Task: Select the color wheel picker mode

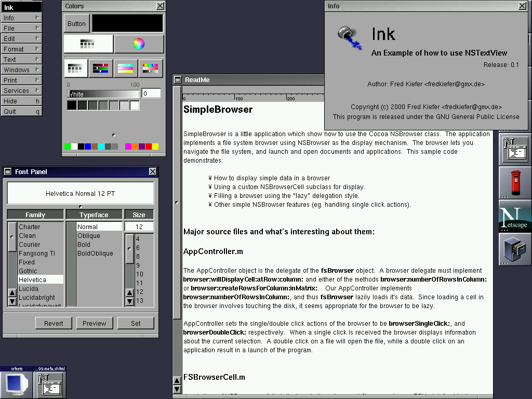Action: [139, 44]
